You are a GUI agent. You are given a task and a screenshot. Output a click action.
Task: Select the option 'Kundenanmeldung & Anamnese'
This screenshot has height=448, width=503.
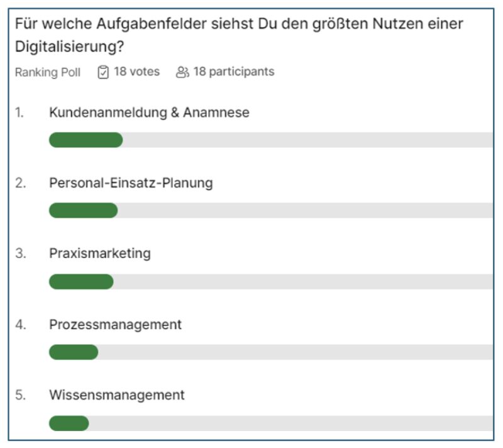pos(150,113)
